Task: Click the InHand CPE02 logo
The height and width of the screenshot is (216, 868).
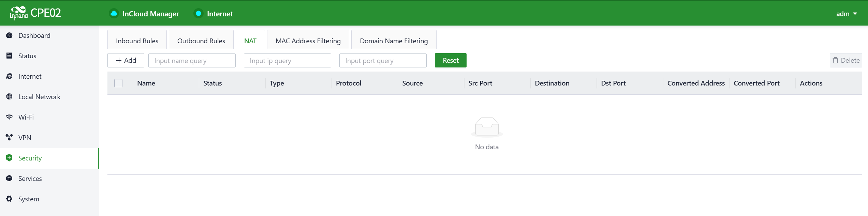Action: coord(35,13)
